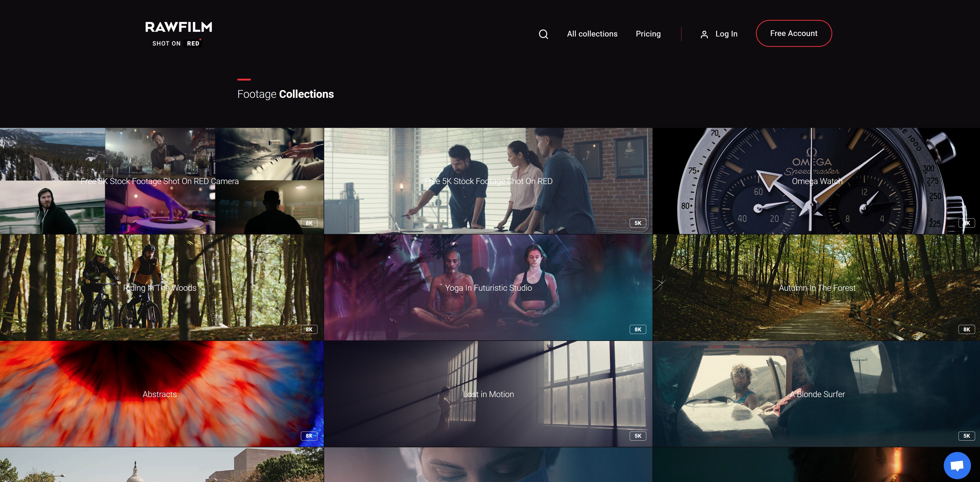Image resolution: width=980 pixels, height=482 pixels.
Task: Open Autumn In The Forest collection
Action: pos(817,288)
